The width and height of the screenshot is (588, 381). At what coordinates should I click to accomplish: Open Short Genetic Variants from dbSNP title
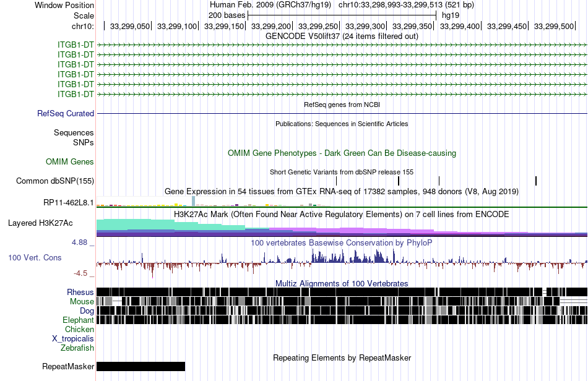(x=342, y=173)
